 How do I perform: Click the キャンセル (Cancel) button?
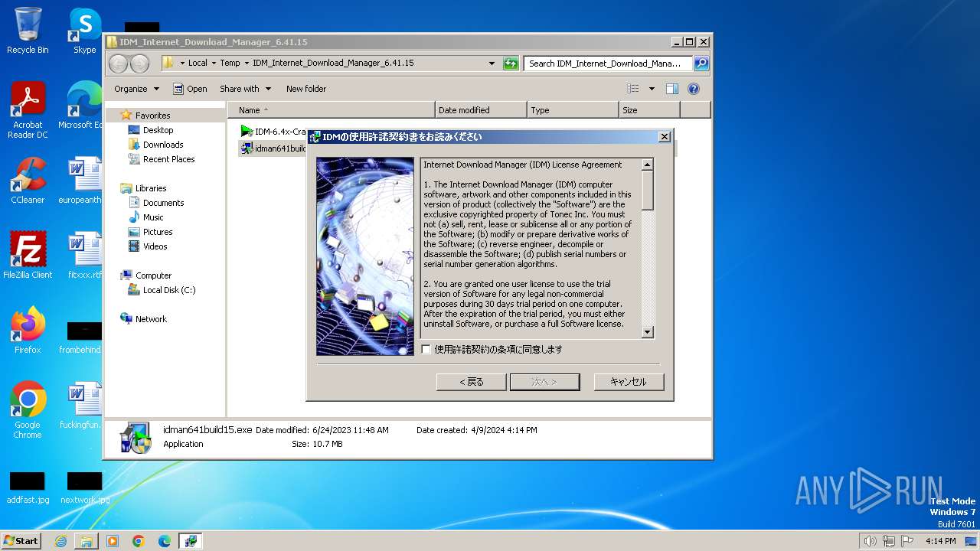click(x=629, y=382)
